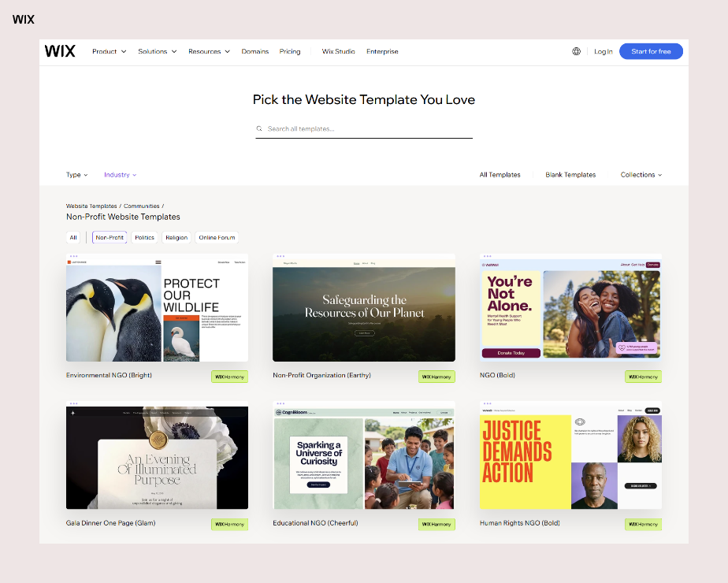Click WIX Harmony badge under Non-Profit Organization
Screen dimensions: 728x583
click(x=436, y=377)
